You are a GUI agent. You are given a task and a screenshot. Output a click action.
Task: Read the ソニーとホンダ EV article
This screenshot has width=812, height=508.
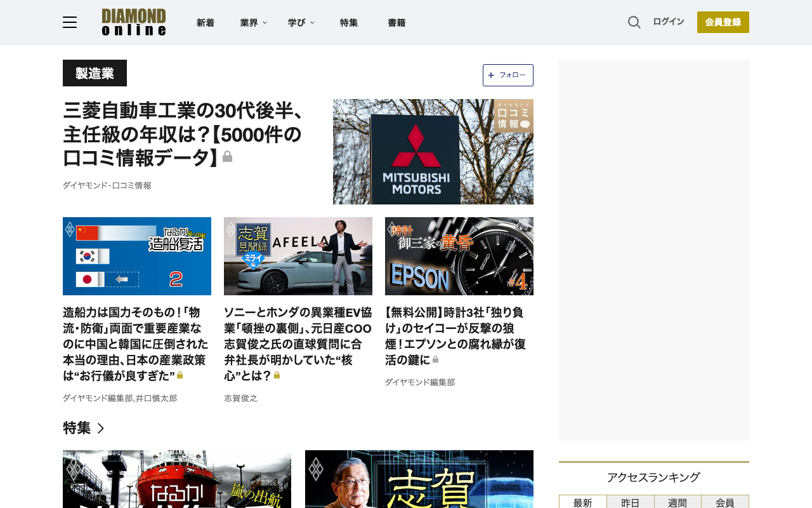pos(298,344)
